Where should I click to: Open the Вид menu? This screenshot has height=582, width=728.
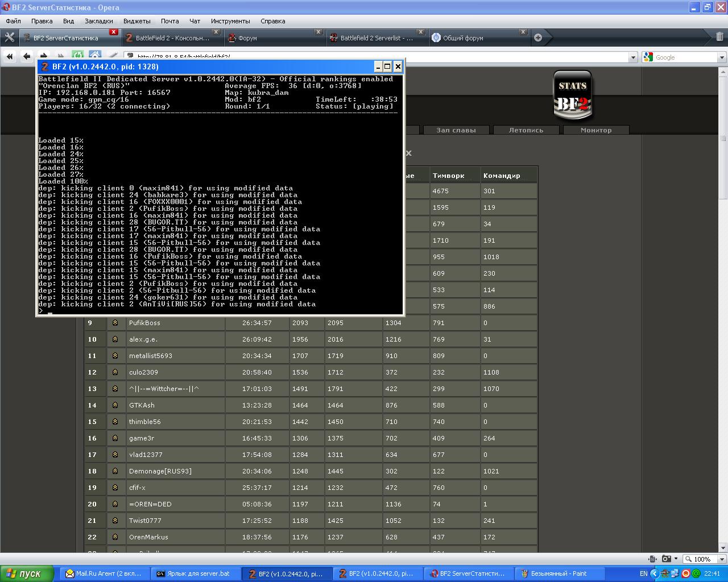tap(68, 21)
